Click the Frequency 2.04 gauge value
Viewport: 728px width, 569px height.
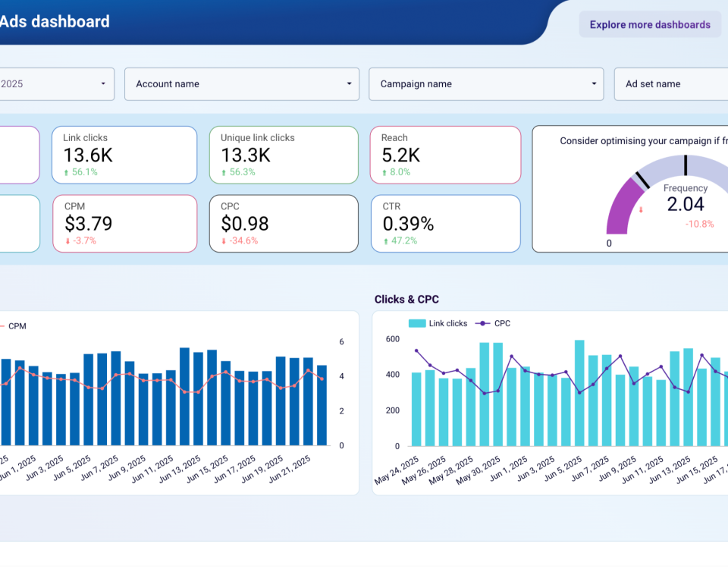(686, 204)
